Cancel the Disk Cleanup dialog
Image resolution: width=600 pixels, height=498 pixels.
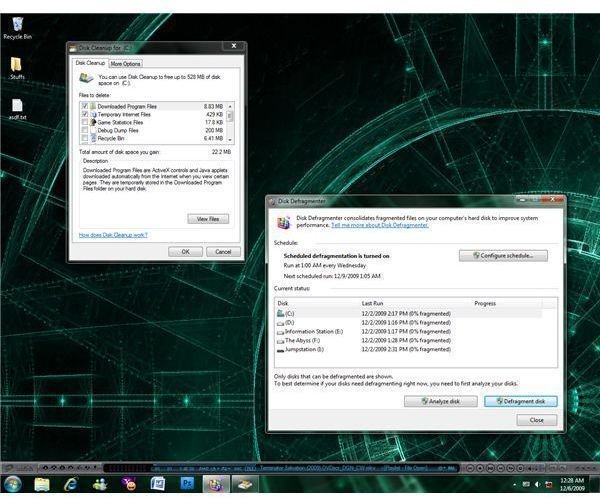(x=223, y=252)
